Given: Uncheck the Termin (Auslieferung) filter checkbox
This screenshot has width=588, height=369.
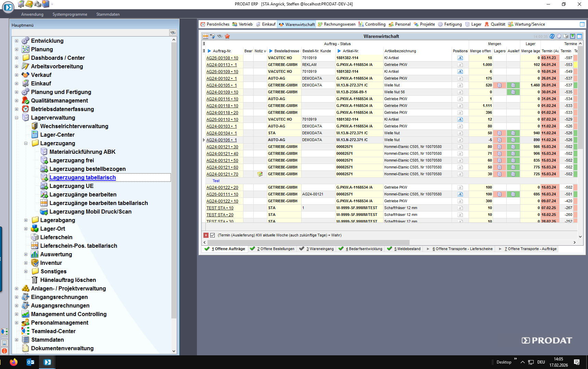Looking at the screenshot, I should point(213,235).
